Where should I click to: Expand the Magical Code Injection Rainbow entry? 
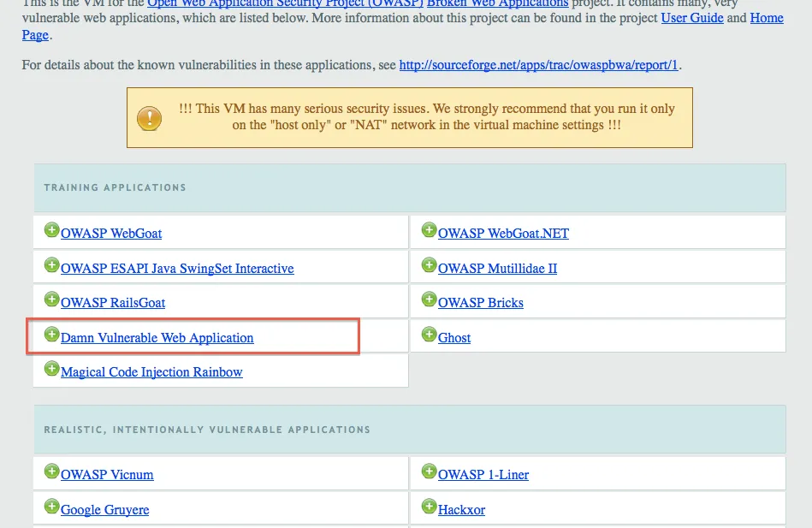click(51, 369)
